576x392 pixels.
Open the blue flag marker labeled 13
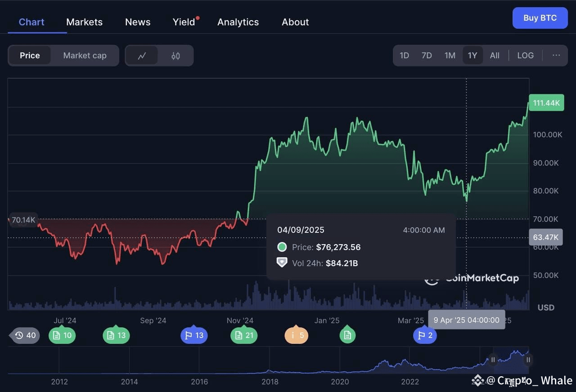click(194, 335)
